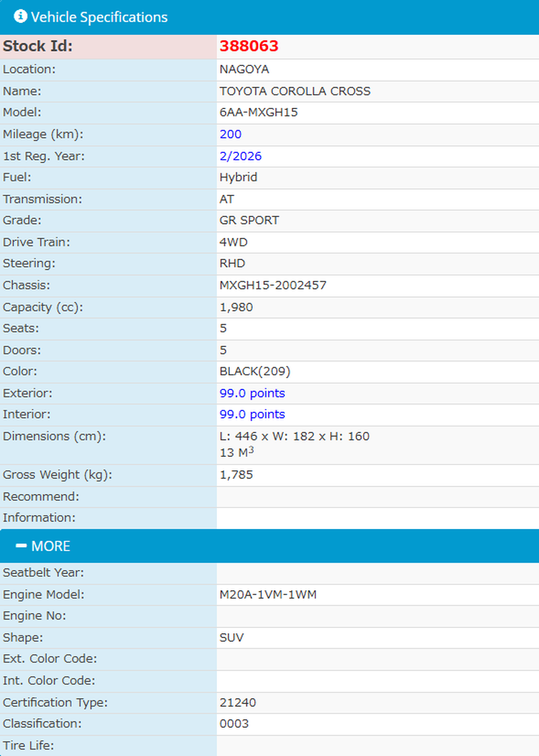Collapse the MORE section
539x756 pixels.
pos(269,546)
